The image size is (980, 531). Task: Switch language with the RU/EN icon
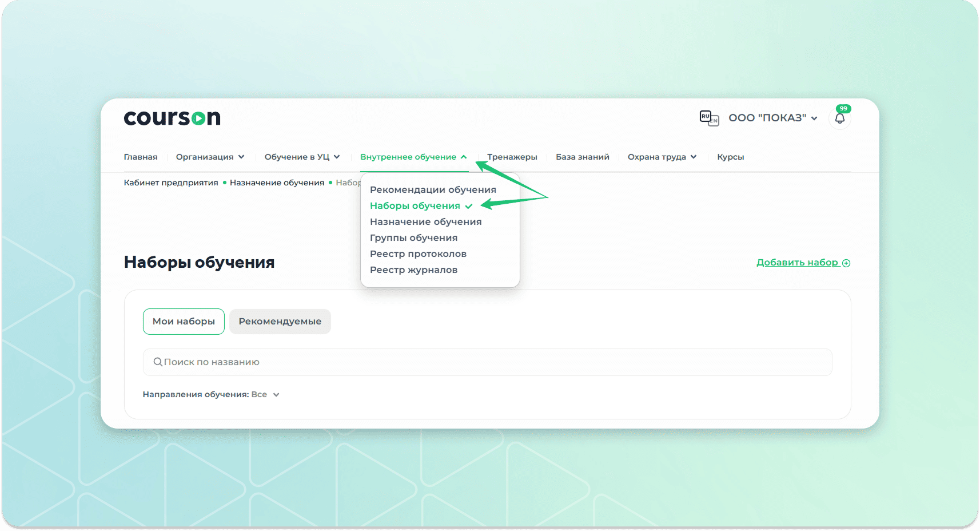point(709,118)
